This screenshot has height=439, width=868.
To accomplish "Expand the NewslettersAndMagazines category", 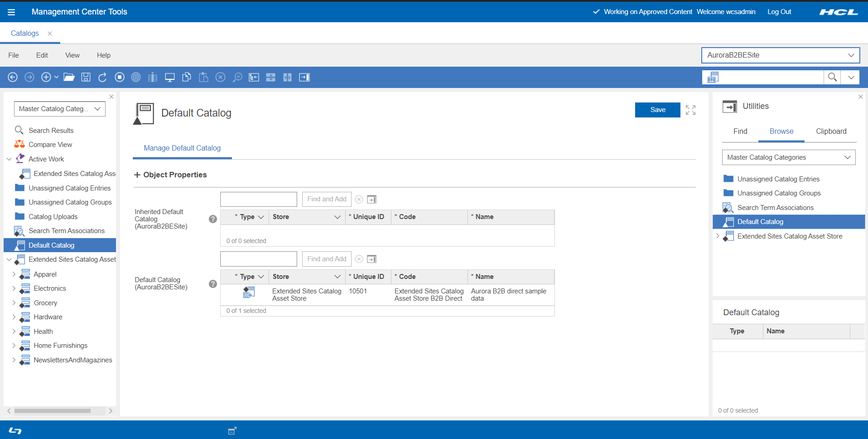I will point(14,360).
